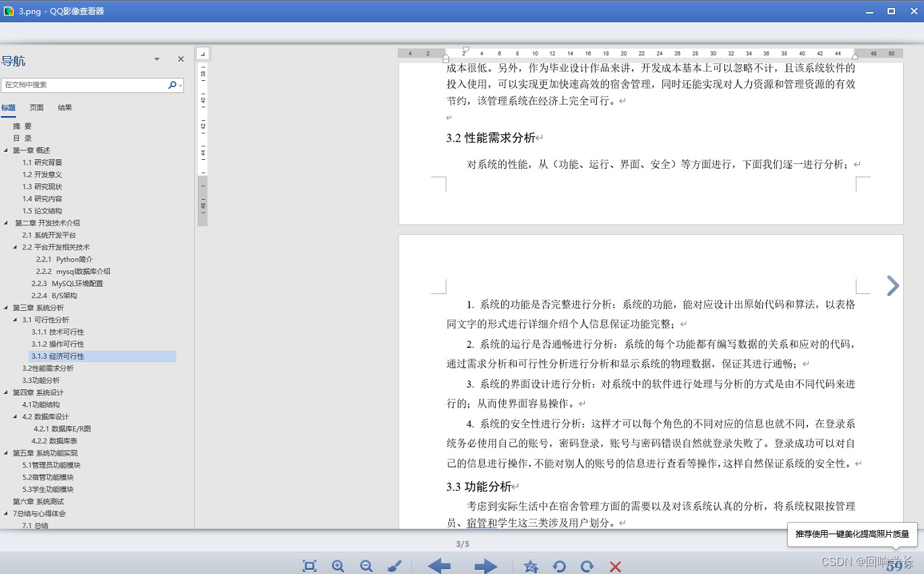
Task: Collapse the 第一章 概述 heading
Action: pyautogui.click(x=7, y=150)
